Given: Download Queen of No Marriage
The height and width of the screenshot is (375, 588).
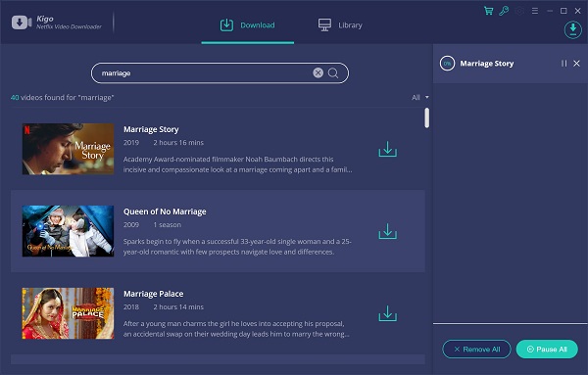Looking at the screenshot, I should pos(387,231).
